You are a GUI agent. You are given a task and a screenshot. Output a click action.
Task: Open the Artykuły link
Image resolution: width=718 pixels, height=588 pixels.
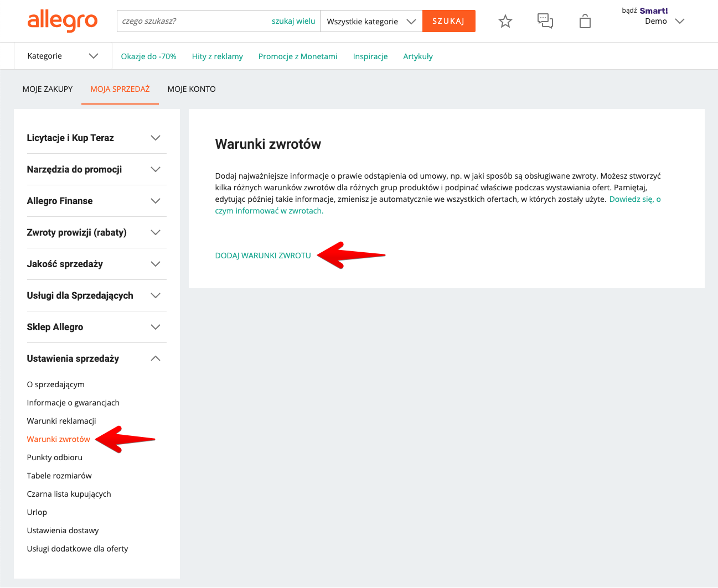click(x=418, y=56)
